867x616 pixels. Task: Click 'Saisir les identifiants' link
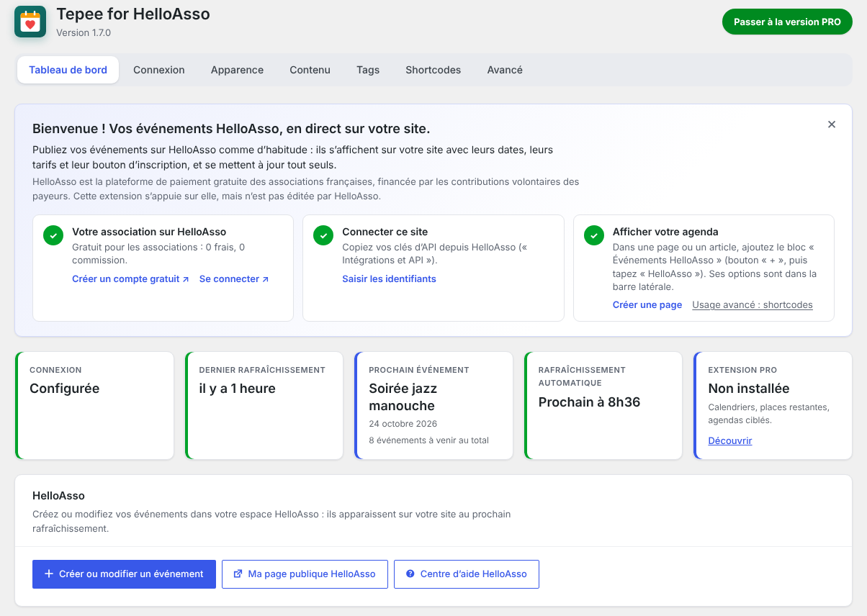389,279
